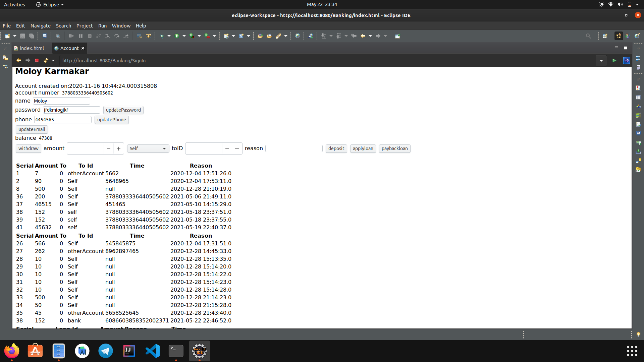644x362 pixels.
Task: Open Telegram from the dock
Action: pyautogui.click(x=105, y=351)
